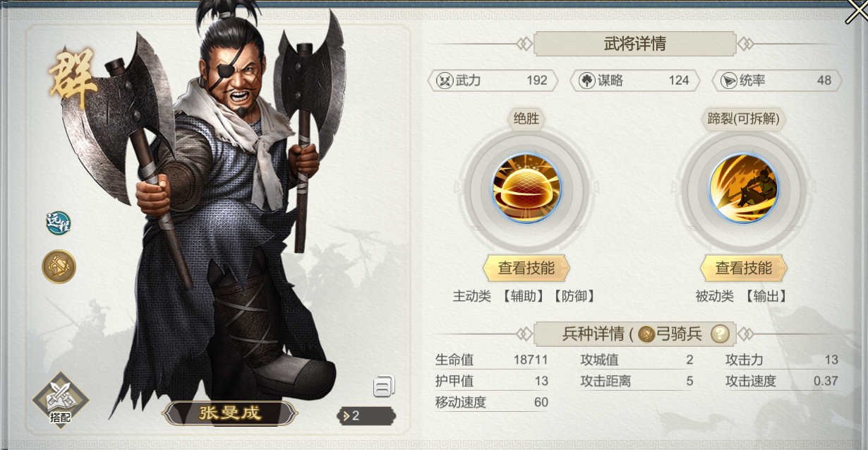868x450 pixels.
Task: Select the 兵种详情 section header
Action: tap(634, 333)
